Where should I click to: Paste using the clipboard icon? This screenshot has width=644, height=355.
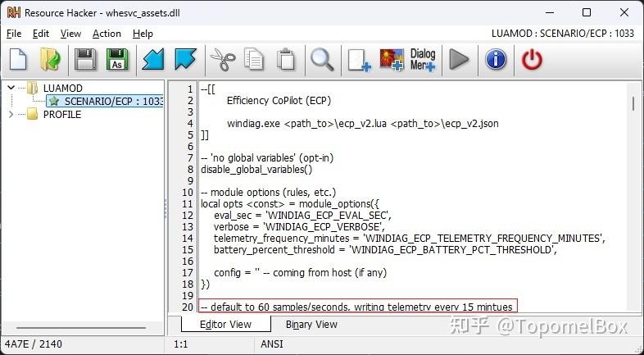point(286,60)
